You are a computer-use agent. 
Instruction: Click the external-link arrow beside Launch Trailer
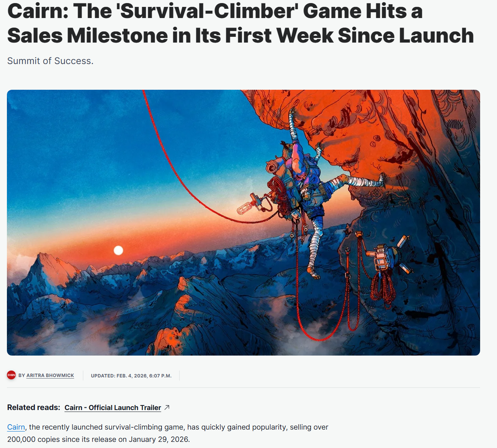pyautogui.click(x=167, y=407)
